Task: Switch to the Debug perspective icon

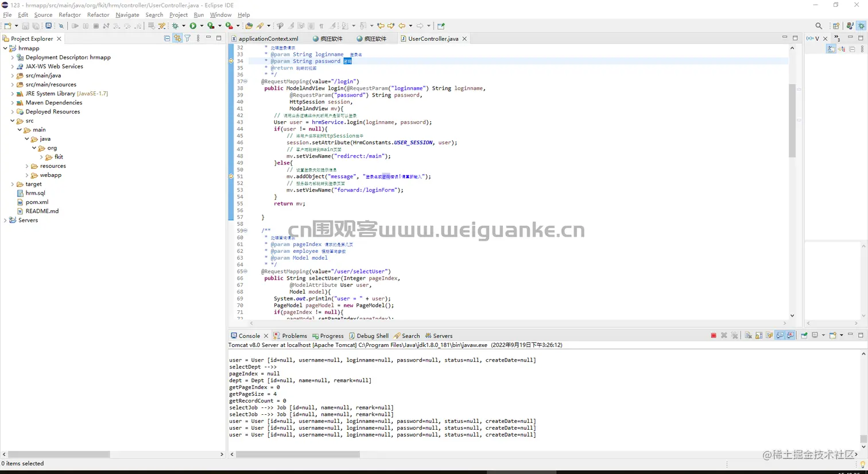Action: 861,26
